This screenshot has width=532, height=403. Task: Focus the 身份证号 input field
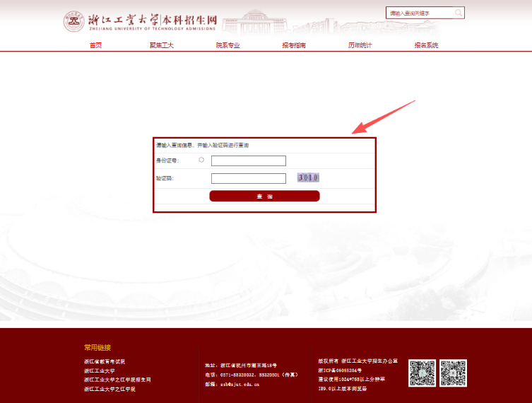click(249, 160)
